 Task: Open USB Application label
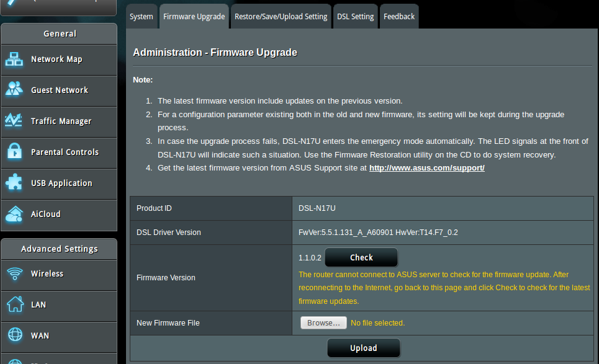tap(61, 183)
